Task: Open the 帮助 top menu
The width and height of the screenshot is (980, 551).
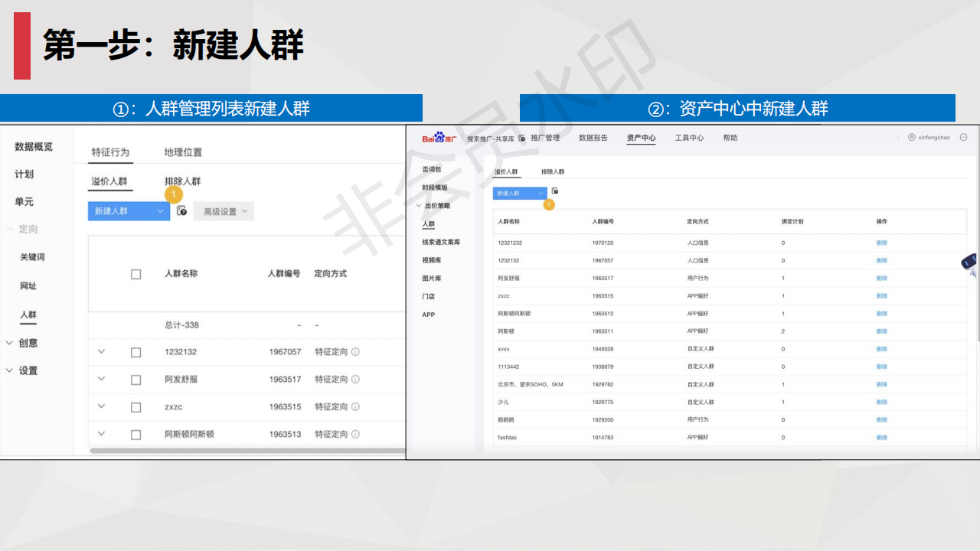Action: tap(730, 138)
